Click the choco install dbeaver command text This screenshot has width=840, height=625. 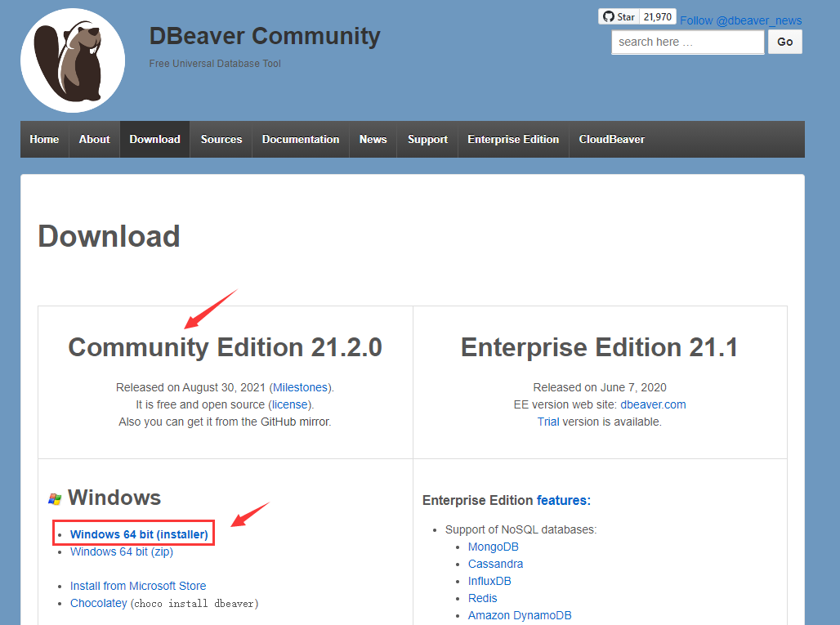194,604
